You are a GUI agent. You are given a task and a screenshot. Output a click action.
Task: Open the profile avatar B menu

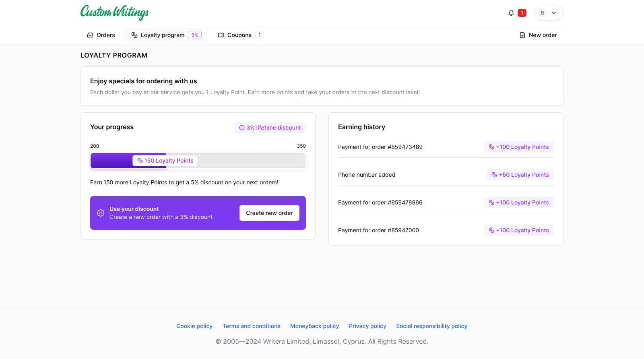543,13
